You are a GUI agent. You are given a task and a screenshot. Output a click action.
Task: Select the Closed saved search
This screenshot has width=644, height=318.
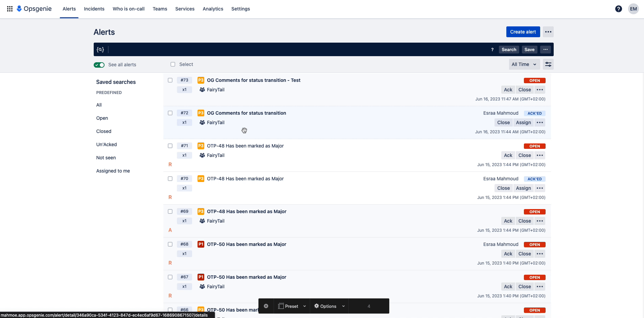(x=103, y=131)
